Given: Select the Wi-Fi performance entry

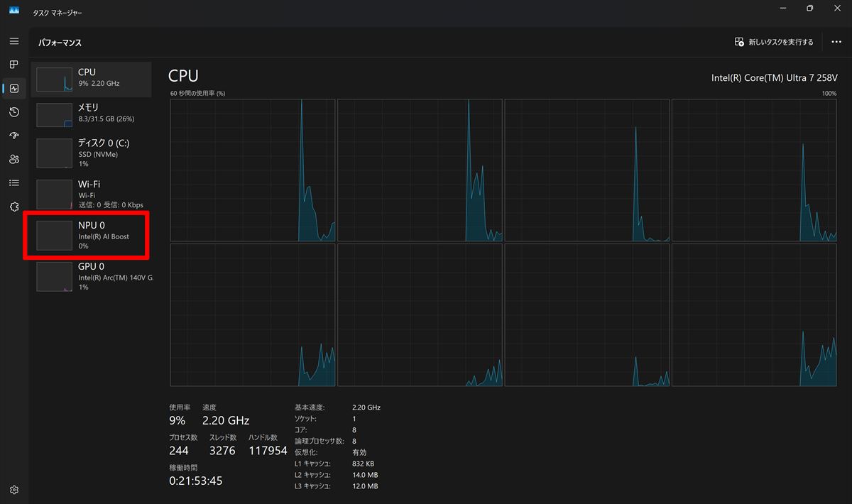Looking at the screenshot, I should (91, 194).
